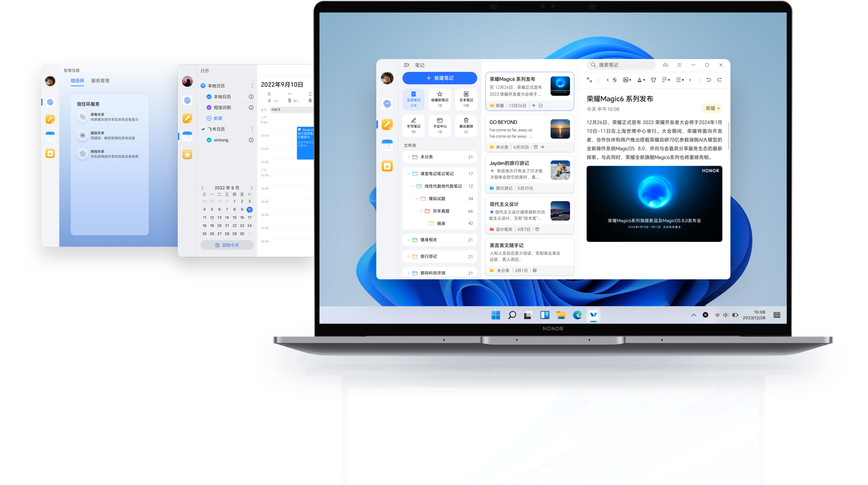Image resolution: width=868 pixels, height=485 pixels.
Task: Collapse the 课堂笔记笔记笔记 folder
Action: pyautogui.click(x=408, y=174)
